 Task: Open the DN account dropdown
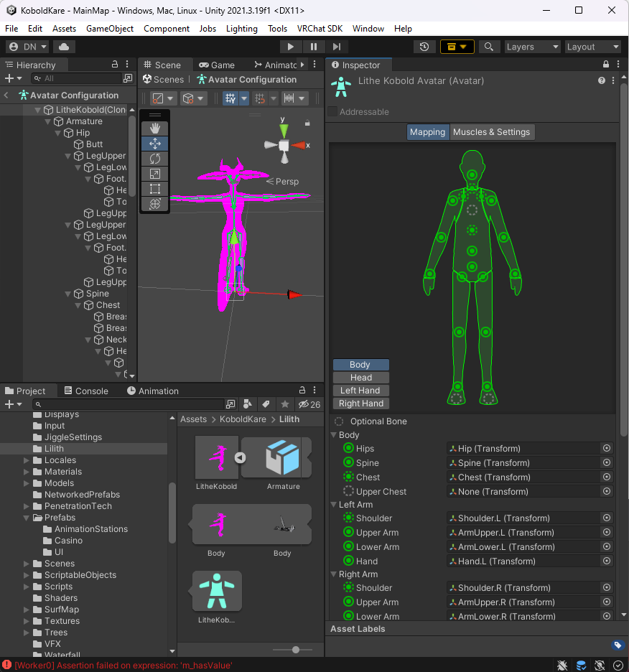point(27,47)
